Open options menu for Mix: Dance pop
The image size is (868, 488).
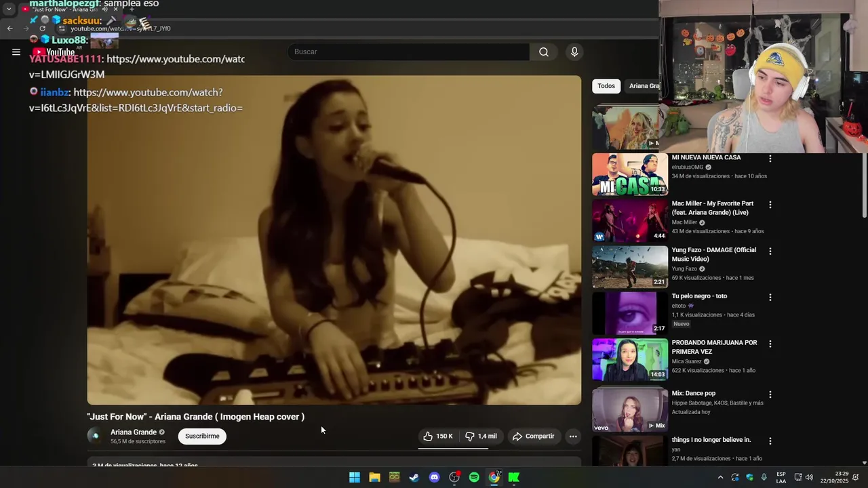point(770,394)
